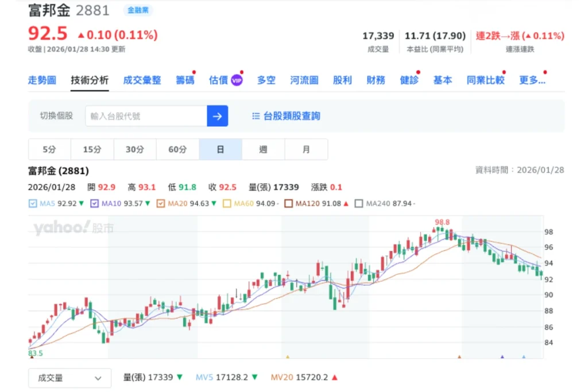Viewport: 588px width, 392px height.
Task: Click the 成交量 17,339 value
Action: (x=378, y=36)
